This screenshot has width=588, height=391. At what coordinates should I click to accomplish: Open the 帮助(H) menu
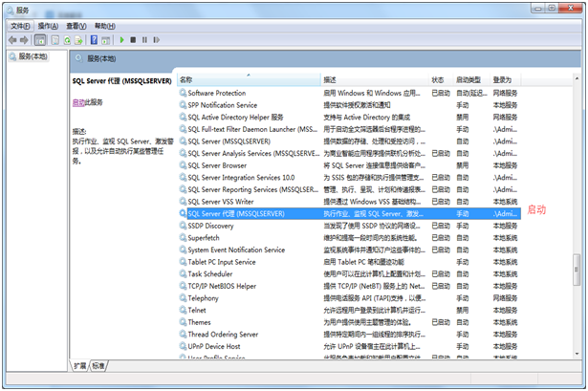click(104, 26)
